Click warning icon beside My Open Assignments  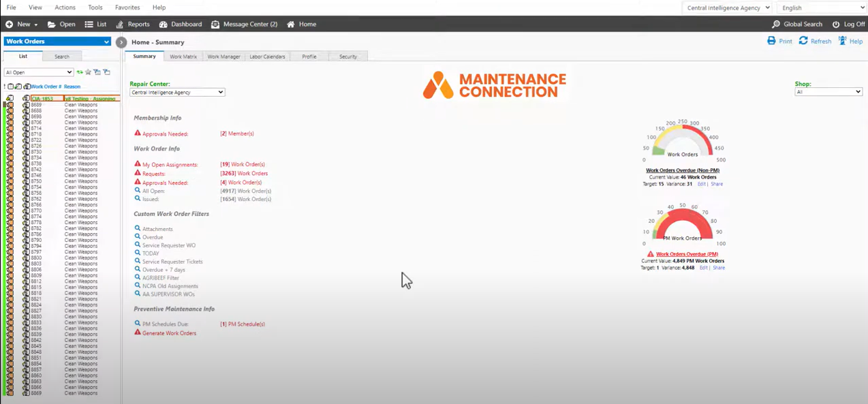click(x=138, y=164)
